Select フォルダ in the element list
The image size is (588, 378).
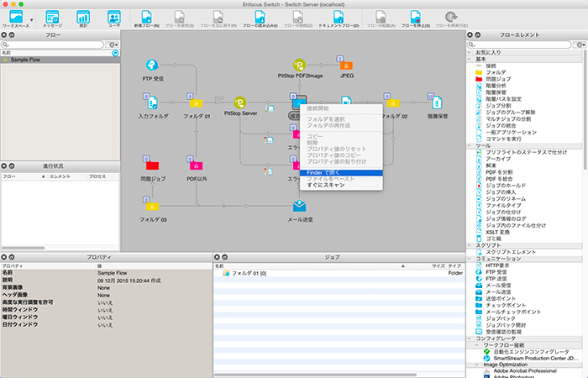pos(496,72)
